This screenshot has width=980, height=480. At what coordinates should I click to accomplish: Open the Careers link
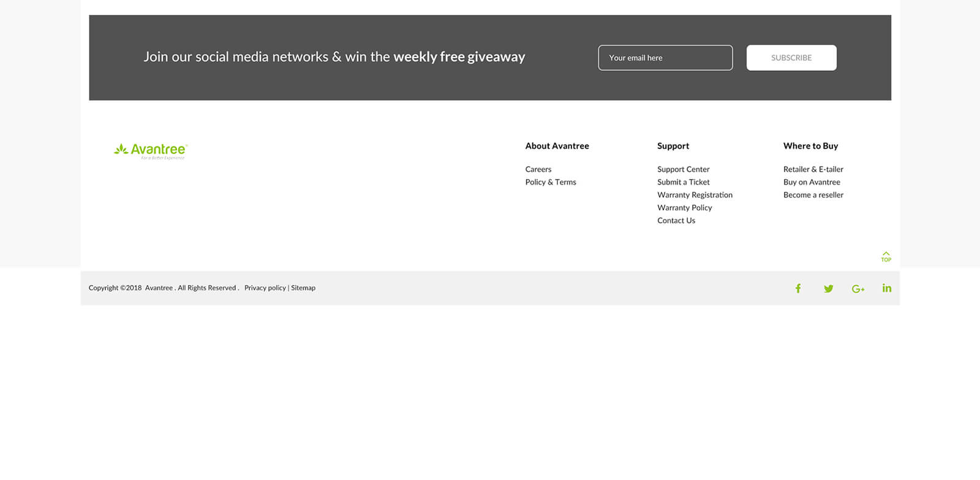[538, 169]
